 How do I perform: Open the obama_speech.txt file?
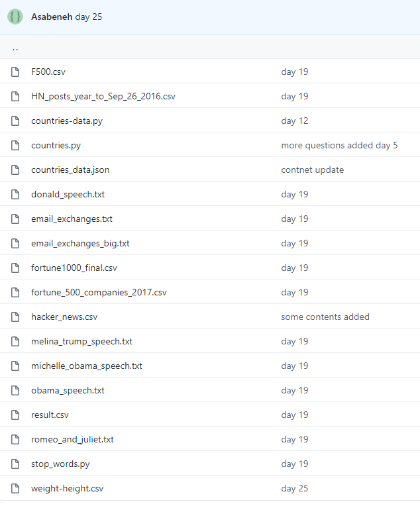click(x=68, y=390)
